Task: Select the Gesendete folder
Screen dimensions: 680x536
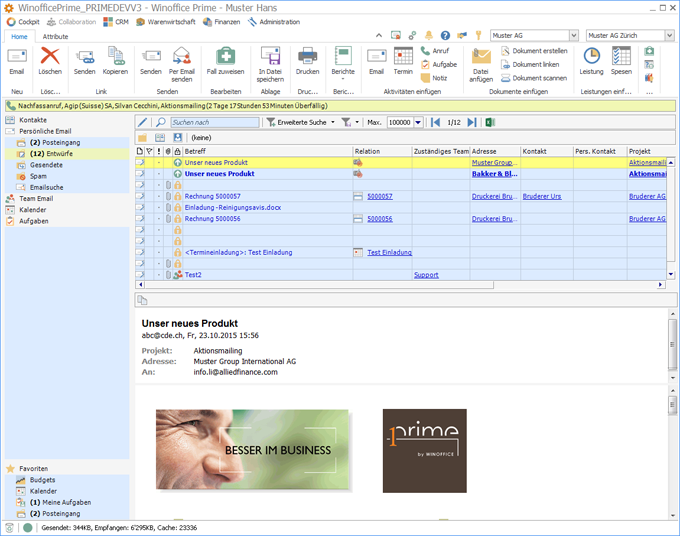Action: [46, 165]
